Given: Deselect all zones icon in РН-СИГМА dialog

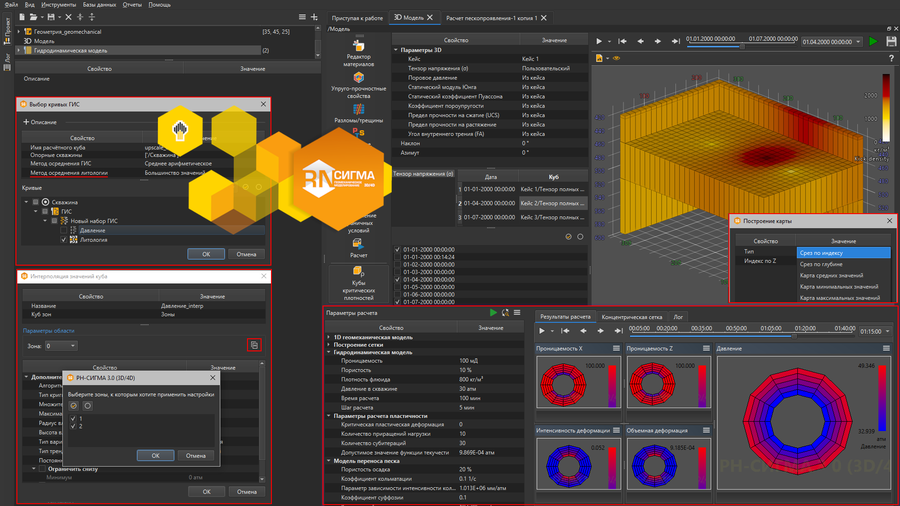Looking at the screenshot, I should coord(87,406).
